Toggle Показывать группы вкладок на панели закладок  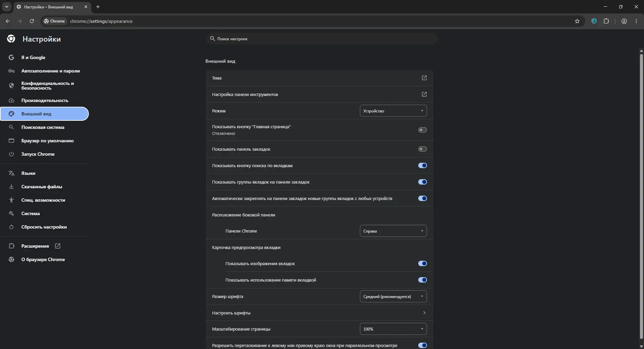423,182
